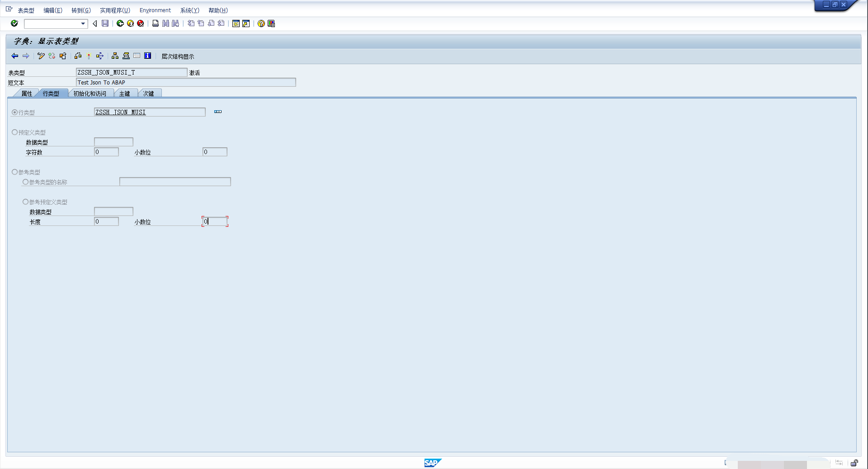868x469 pixels.
Task: Click the Where-Used List icon
Action: [100, 56]
